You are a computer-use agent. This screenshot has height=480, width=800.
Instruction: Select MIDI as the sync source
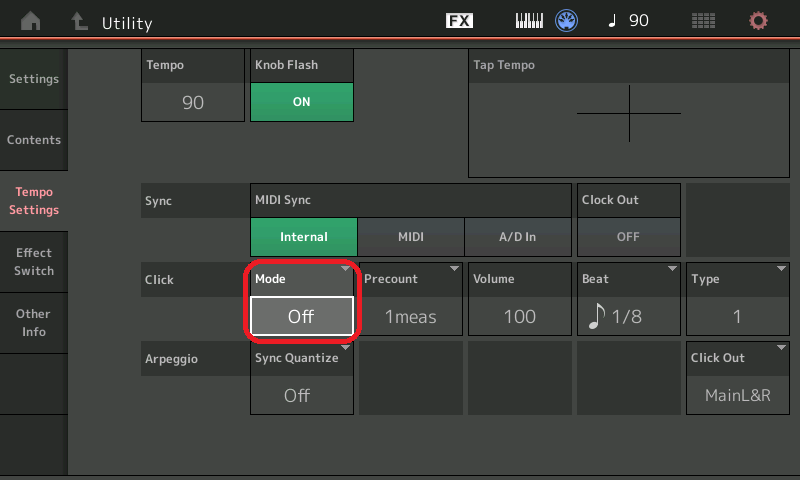click(410, 237)
